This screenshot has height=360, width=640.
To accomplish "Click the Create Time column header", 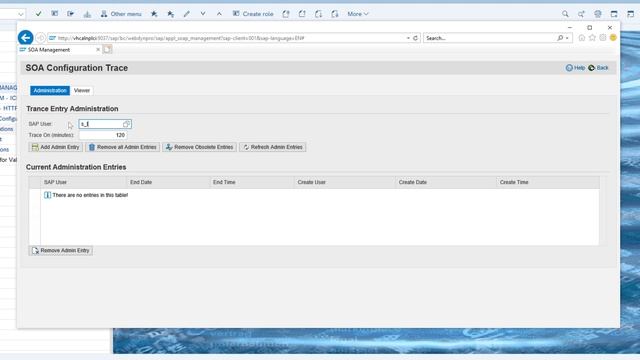I will pyautogui.click(x=548, y=182).
